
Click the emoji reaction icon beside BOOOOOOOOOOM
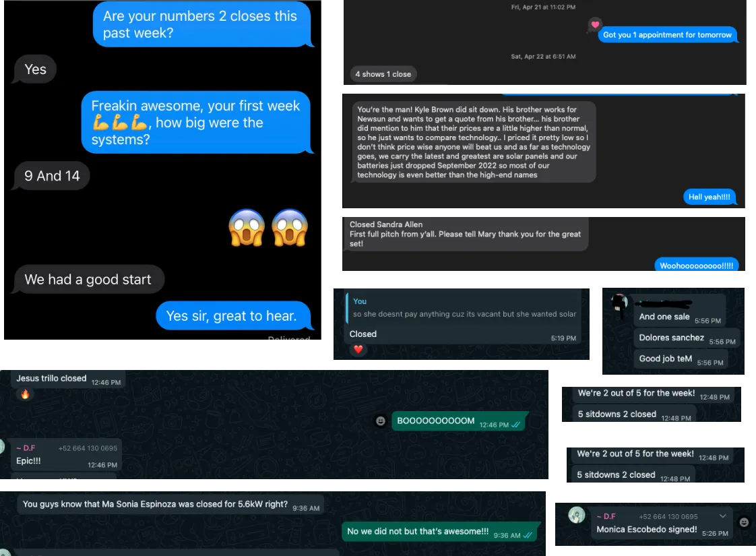coord(381,421)
